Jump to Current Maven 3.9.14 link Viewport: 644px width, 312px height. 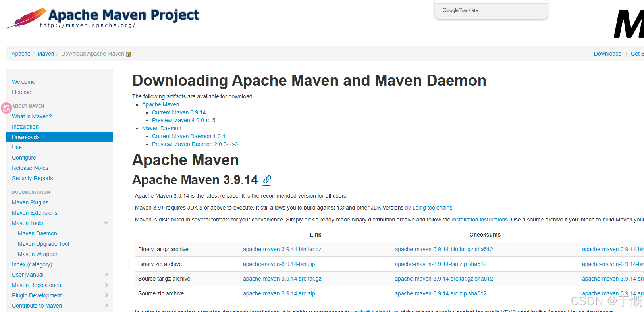point(179,112)
